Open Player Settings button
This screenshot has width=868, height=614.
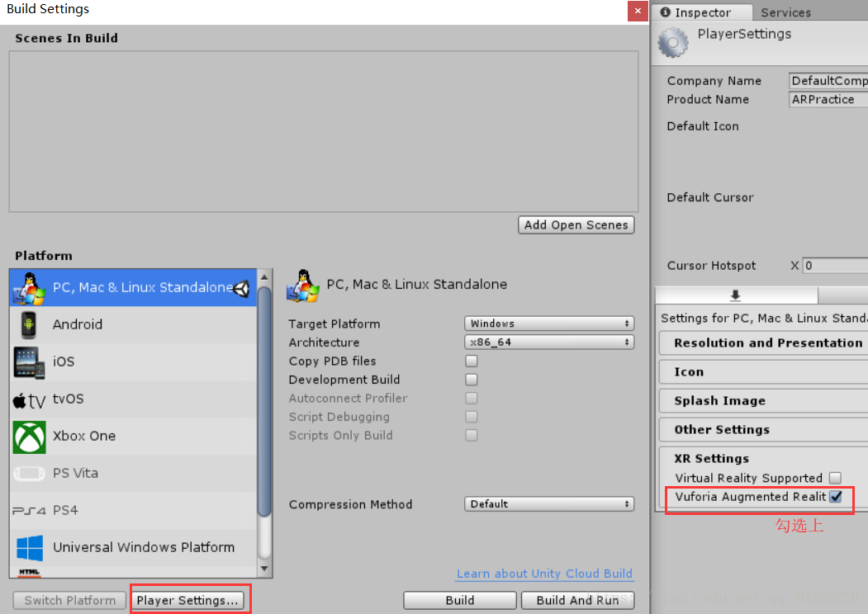coord(187,600)
